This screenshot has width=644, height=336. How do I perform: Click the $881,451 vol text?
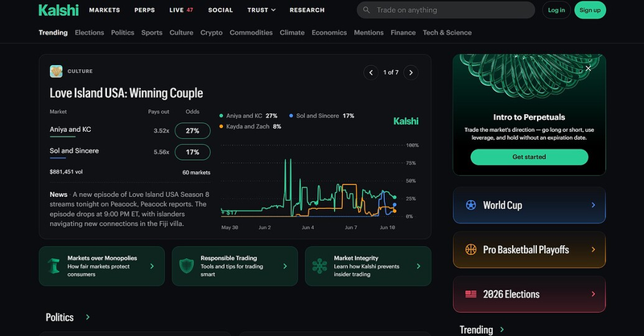click(66, 171)
